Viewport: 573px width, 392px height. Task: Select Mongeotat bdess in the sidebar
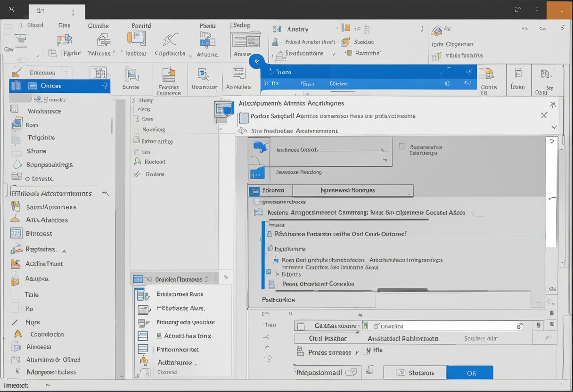(51, 372)
